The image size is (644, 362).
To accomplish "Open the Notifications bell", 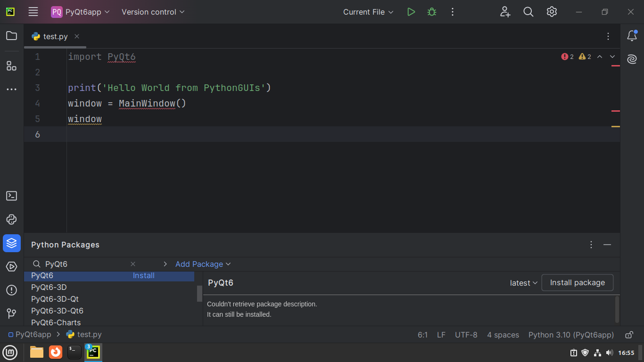I will coord(632,36).
